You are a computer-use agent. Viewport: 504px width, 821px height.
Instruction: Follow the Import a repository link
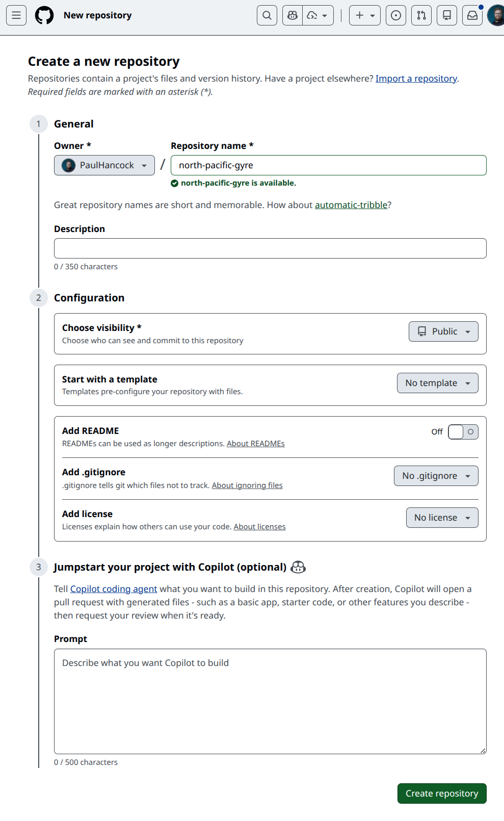[416, 78]
